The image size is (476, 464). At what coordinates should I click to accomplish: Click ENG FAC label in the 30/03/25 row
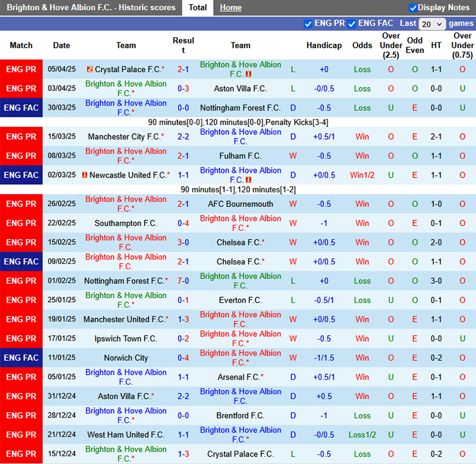click(21, 108)
